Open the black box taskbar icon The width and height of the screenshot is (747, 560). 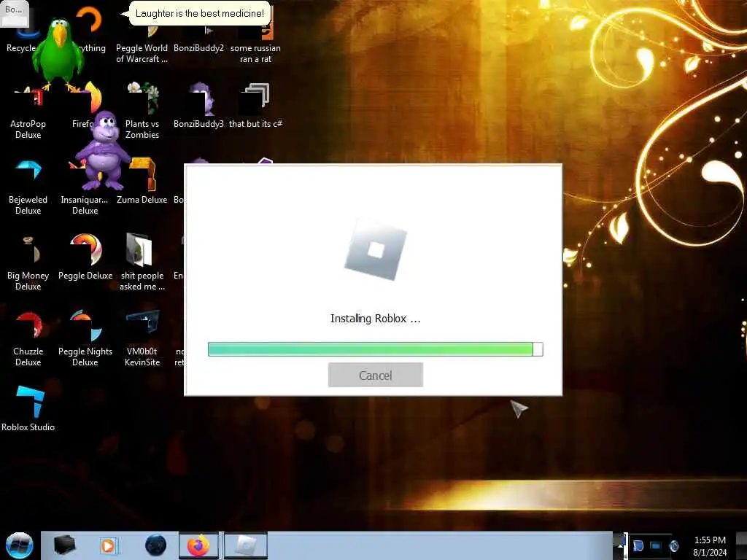pyautogui.click(x=64, y=545)
